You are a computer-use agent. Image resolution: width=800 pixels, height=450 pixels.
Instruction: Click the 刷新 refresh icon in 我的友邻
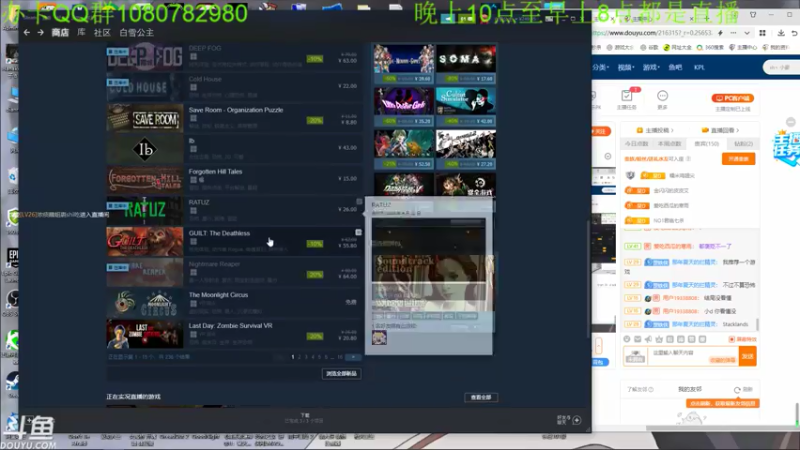coord(737,389)
